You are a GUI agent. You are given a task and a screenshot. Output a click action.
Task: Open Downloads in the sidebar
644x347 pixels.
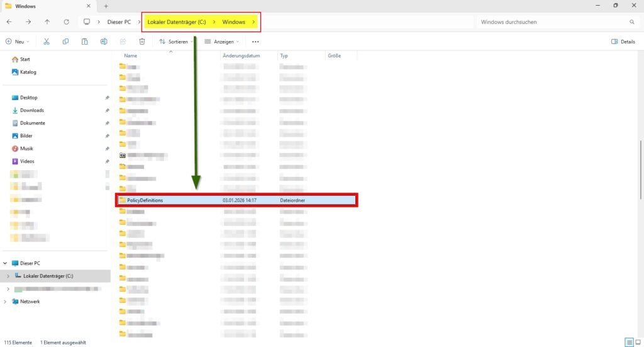click(32, 110)
